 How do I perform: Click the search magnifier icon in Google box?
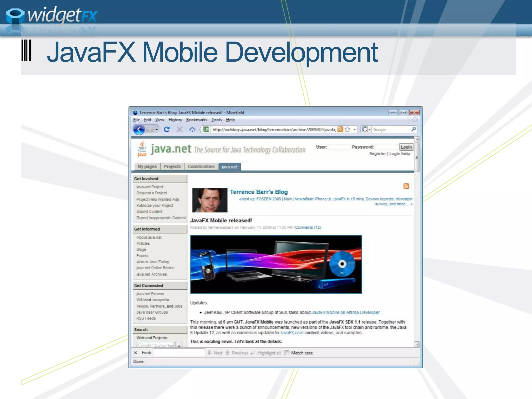click(x=414, y=129)
